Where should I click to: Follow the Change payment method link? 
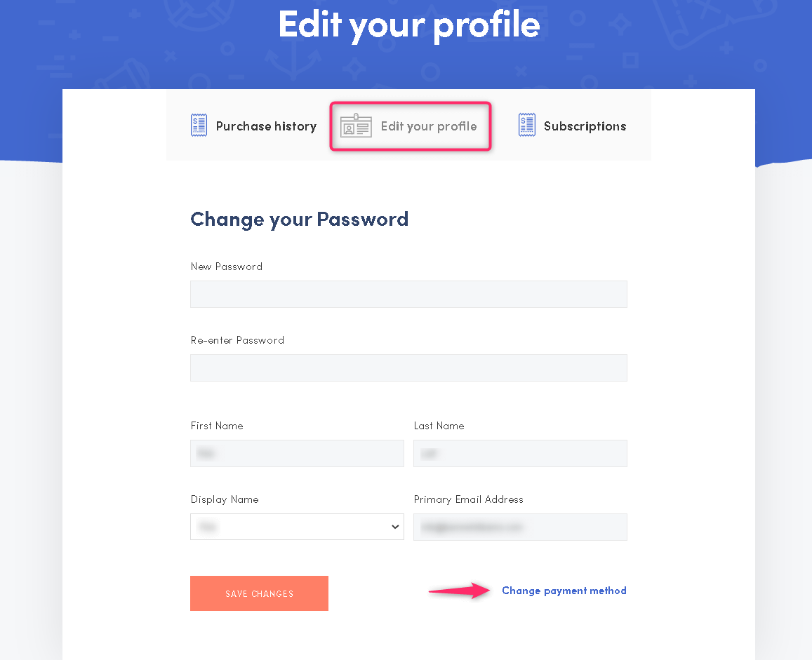coord(564,591)
